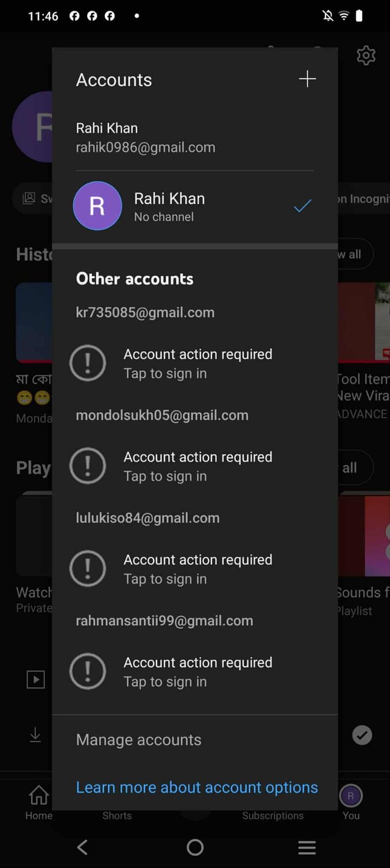The width and height of the screenshot is (390, 868).
Task: Tap warning icon for kr735085@gmail.com
Action: (x=88, y=363)
